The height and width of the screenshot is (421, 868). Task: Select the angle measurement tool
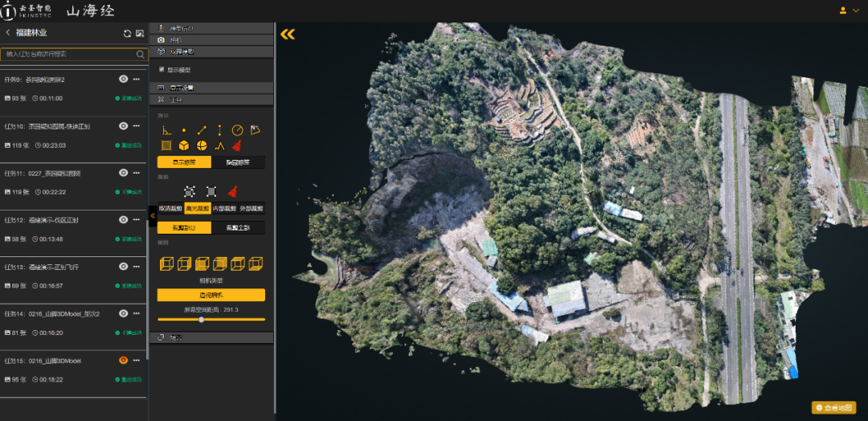[167, 130]
